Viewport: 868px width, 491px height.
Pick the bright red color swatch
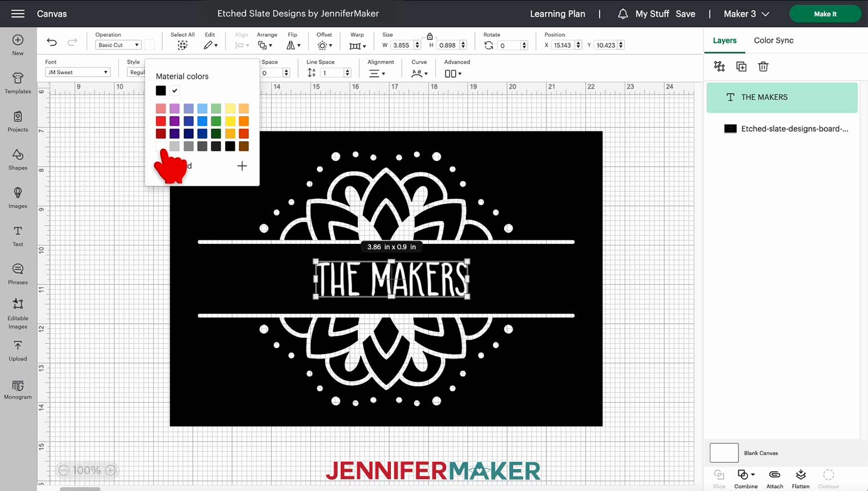(x=161, y=121)
